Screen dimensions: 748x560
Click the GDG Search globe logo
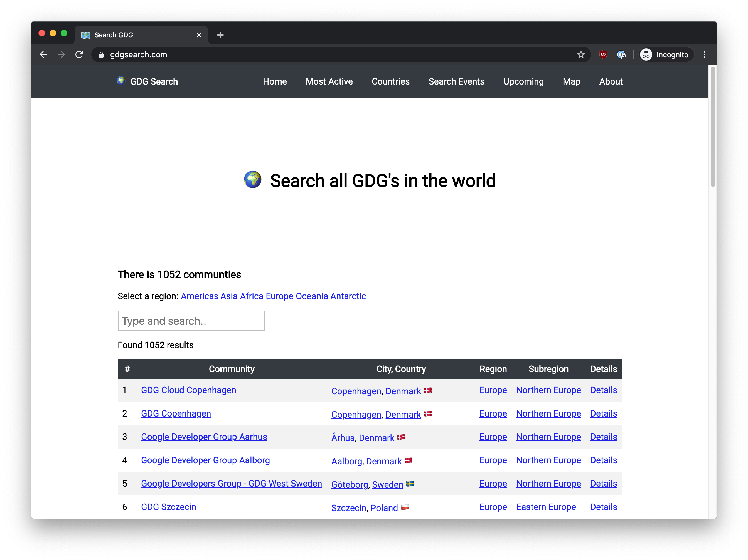pos(121,81)
